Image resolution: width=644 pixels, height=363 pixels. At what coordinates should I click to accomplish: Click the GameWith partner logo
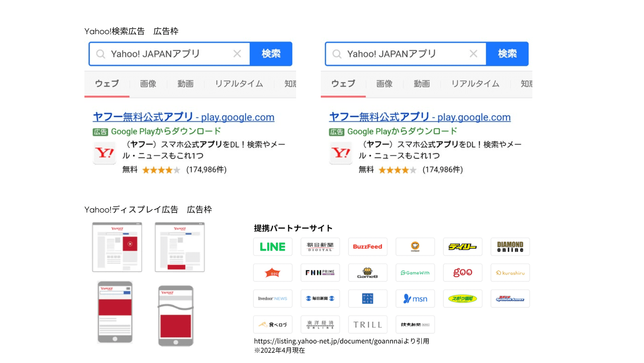pos(415,273)
